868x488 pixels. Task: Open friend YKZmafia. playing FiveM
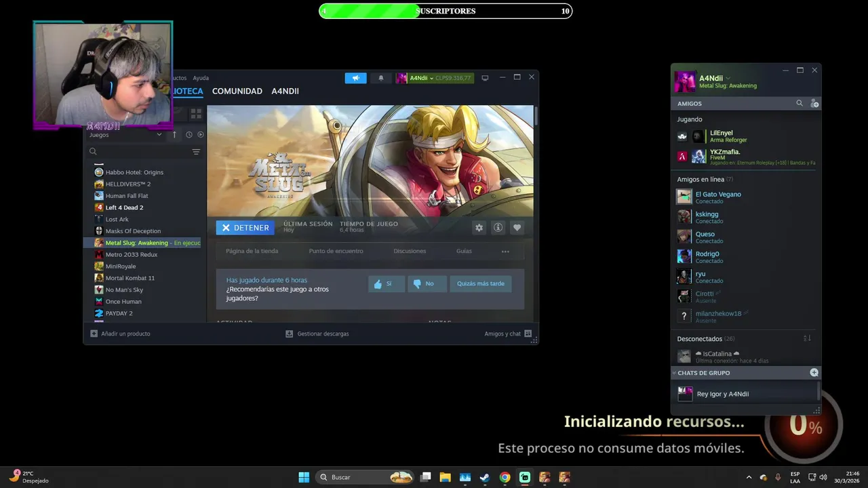(746, 157)
